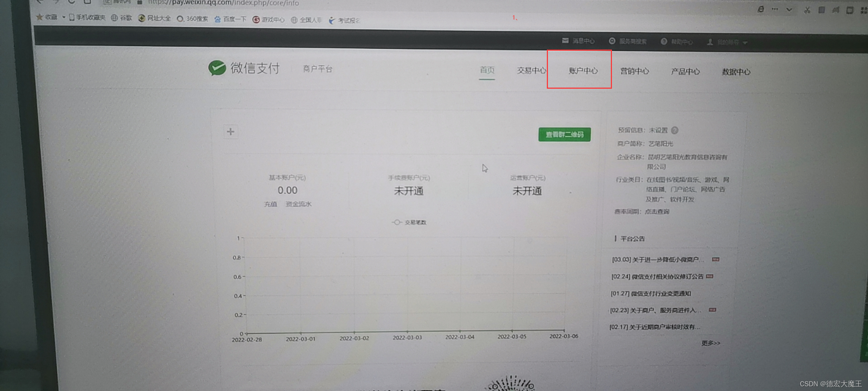
Task: Open 更多>> announcements link
Action: (710, 343)
